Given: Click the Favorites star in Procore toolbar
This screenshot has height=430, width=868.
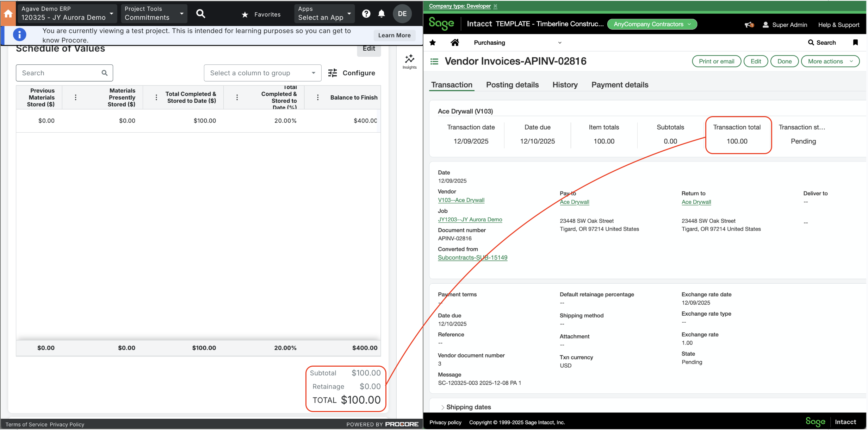Looking at the screenshot, I should 244,14.
